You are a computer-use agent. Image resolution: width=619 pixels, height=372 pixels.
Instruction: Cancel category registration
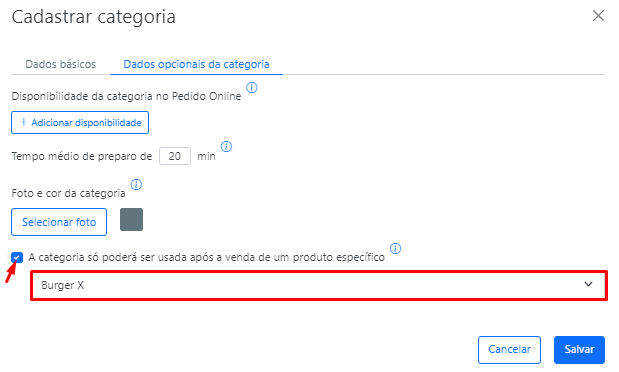(x=509, y=349)
